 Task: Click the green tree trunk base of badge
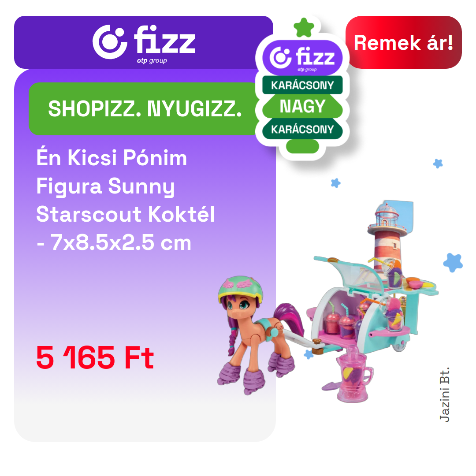pos(302,146)
